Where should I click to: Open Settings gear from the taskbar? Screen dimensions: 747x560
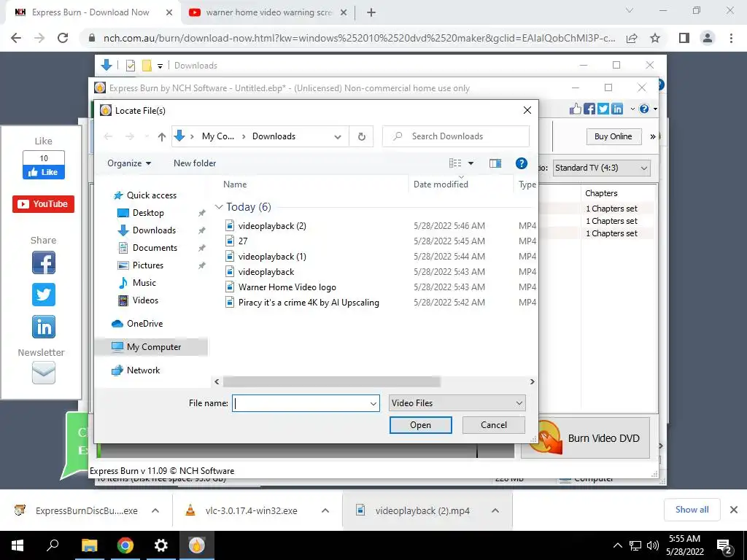click(161, 545)
